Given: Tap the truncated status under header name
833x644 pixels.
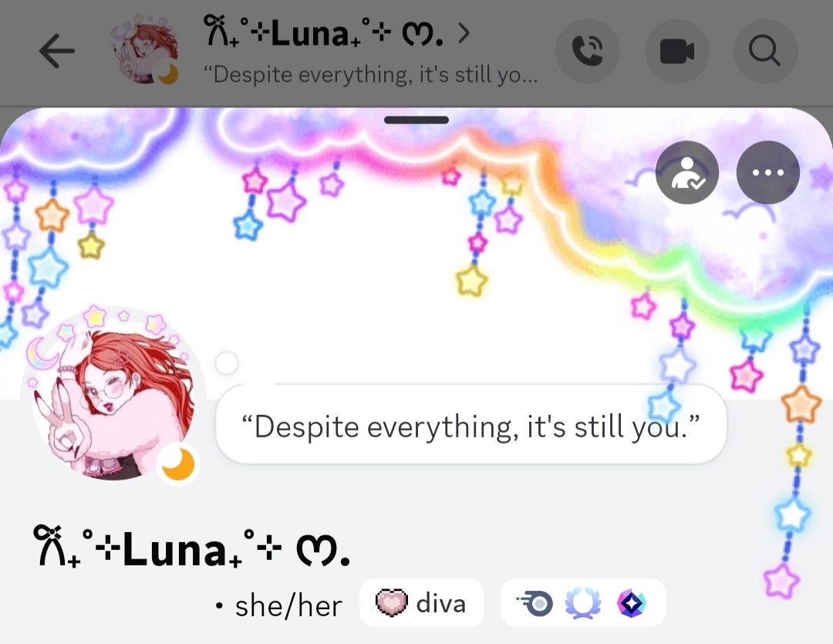Looking at the screenshot, I should point(371,74).
